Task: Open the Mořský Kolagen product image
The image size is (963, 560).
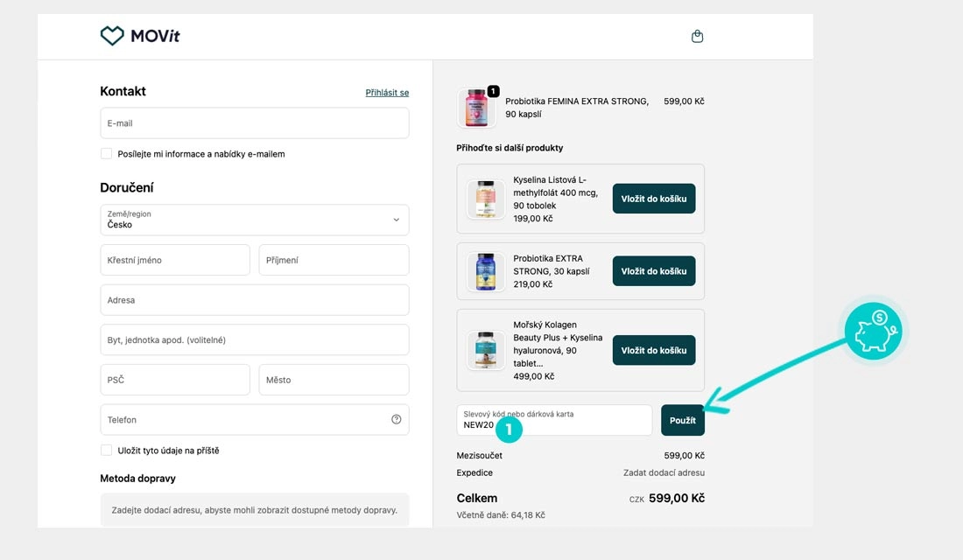Action: tap(486, 350)
